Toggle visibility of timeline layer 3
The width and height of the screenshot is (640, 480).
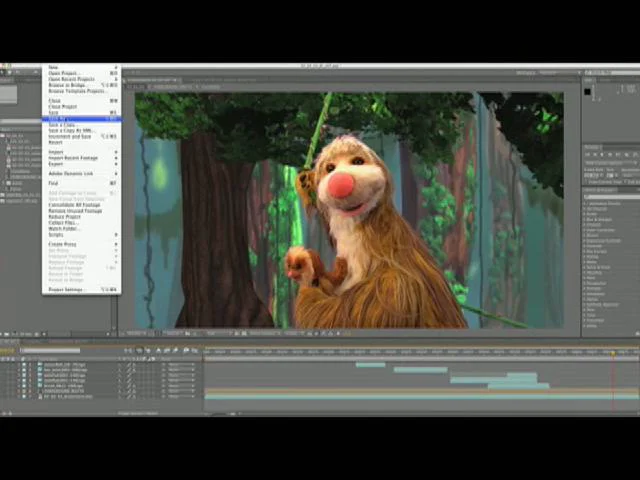pyautogui.click(x=24, y=375)
